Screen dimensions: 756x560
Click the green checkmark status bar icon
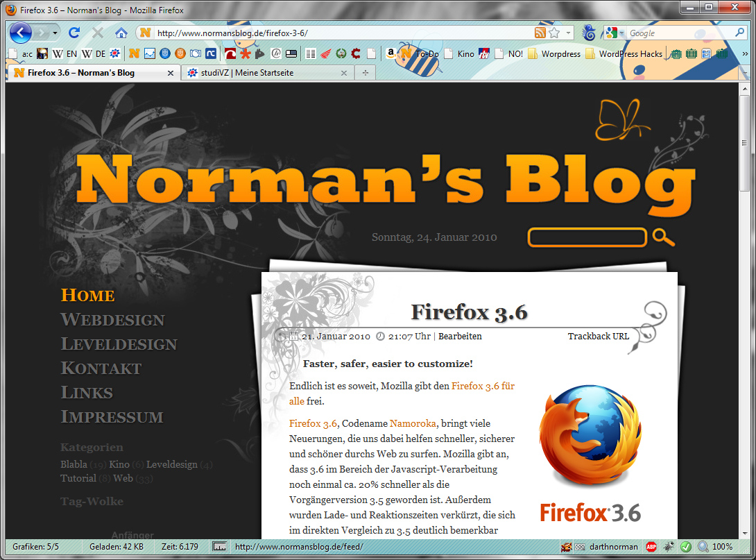pyautogui.click(x=686, y=547)
